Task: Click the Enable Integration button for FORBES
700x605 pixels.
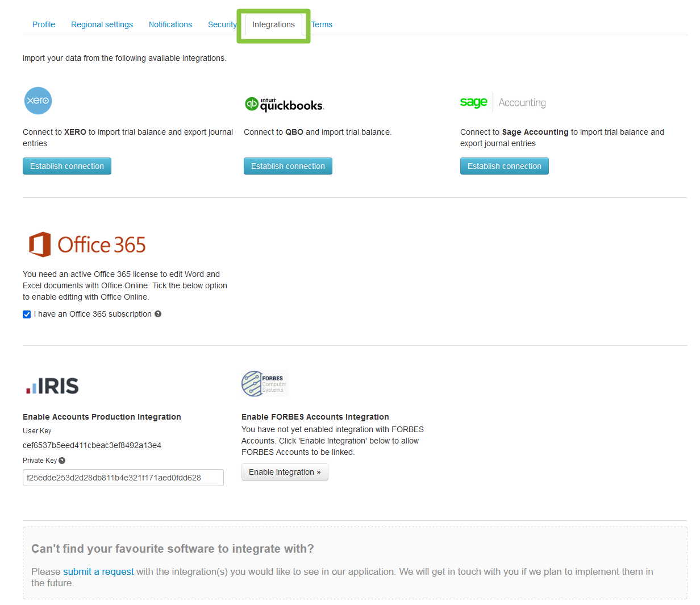Action: pos(285,472)
